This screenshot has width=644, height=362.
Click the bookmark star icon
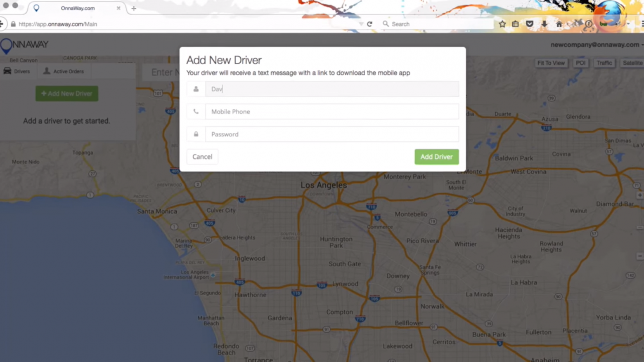click(502, 24)
